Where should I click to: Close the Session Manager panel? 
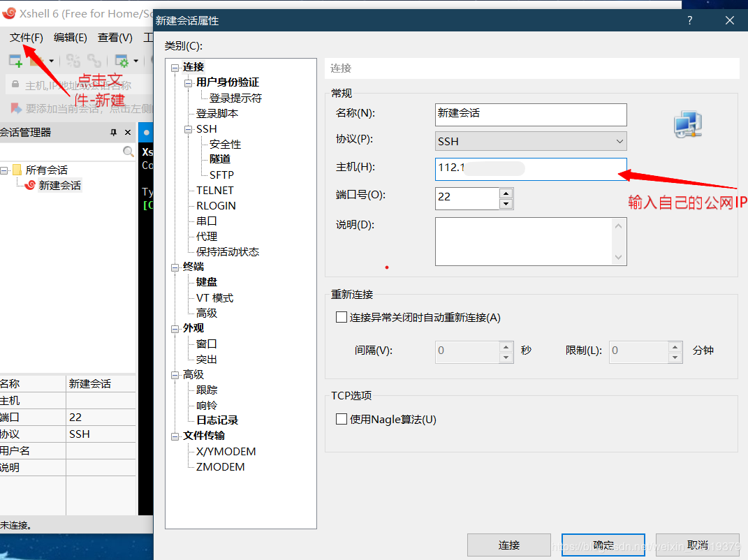click(x=128, y=132)
